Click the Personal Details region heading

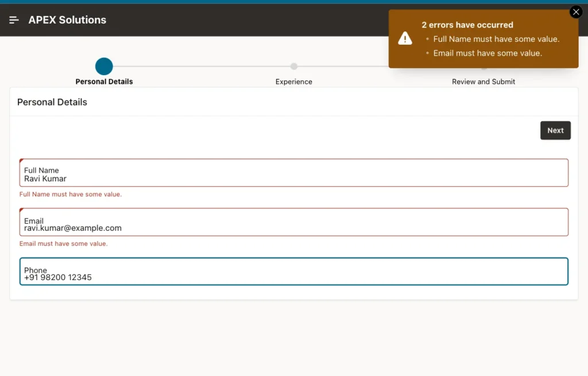(x=52, y=102)
